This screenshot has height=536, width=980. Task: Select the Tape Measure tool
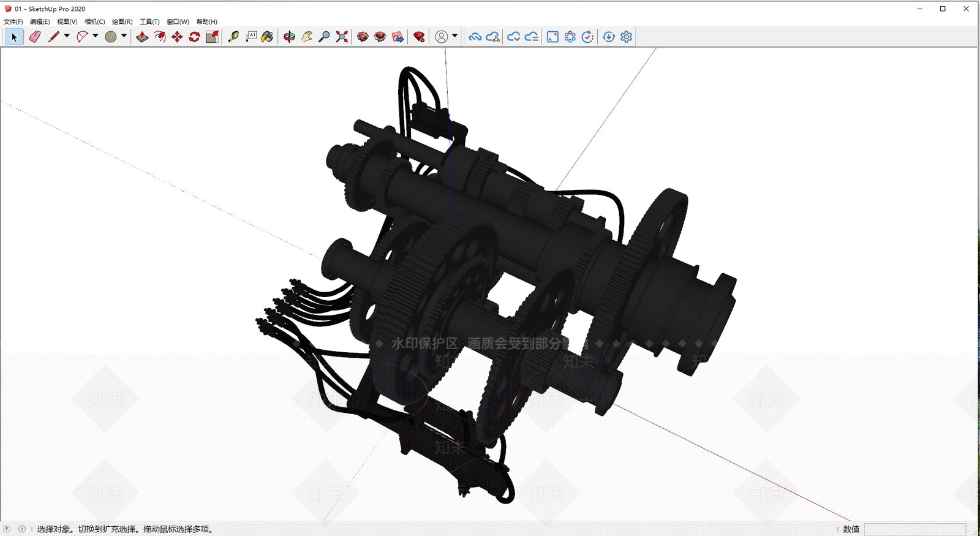click(233, 37)
